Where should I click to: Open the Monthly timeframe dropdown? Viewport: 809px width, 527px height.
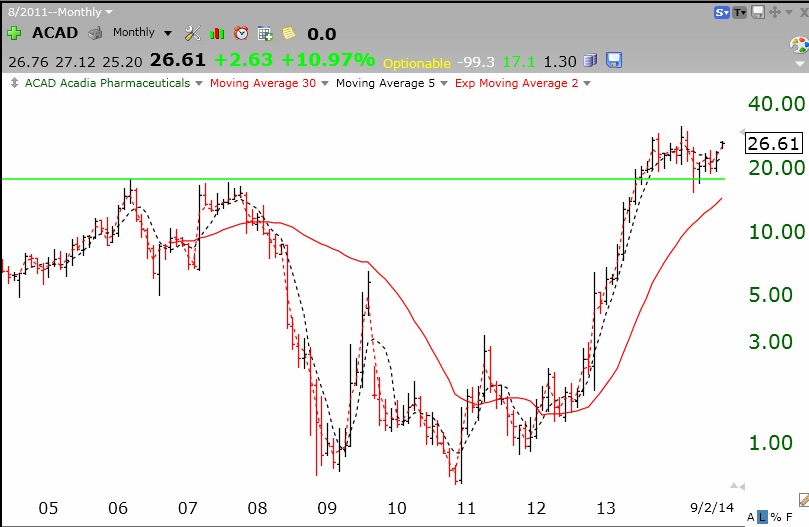[168, 34]
